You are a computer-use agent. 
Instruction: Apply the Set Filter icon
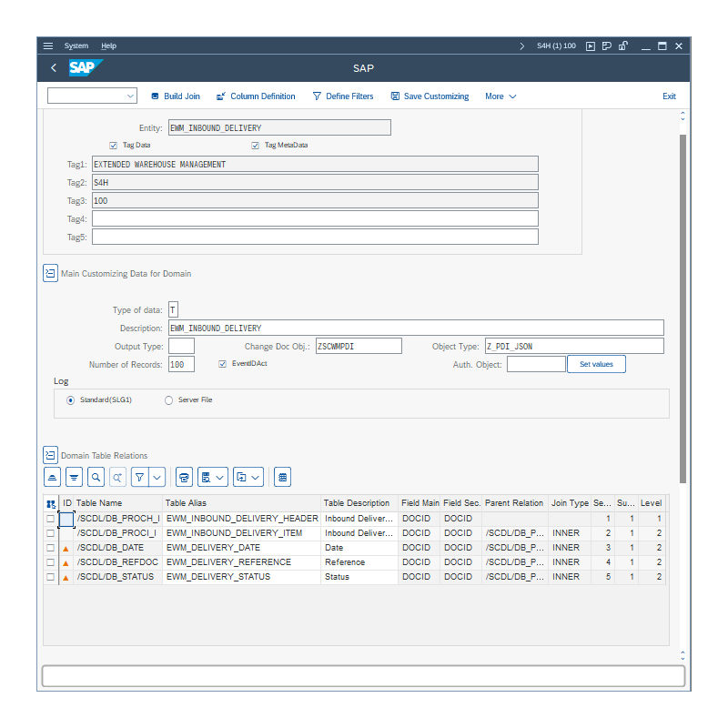(139, 476)
